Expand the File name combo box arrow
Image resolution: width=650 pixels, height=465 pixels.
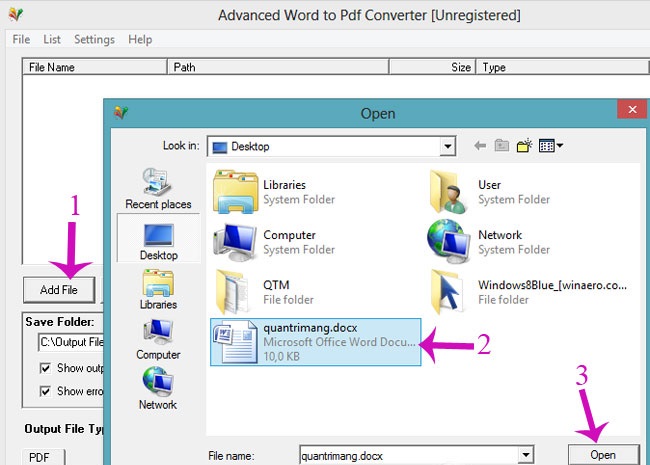tap(525, 455)
